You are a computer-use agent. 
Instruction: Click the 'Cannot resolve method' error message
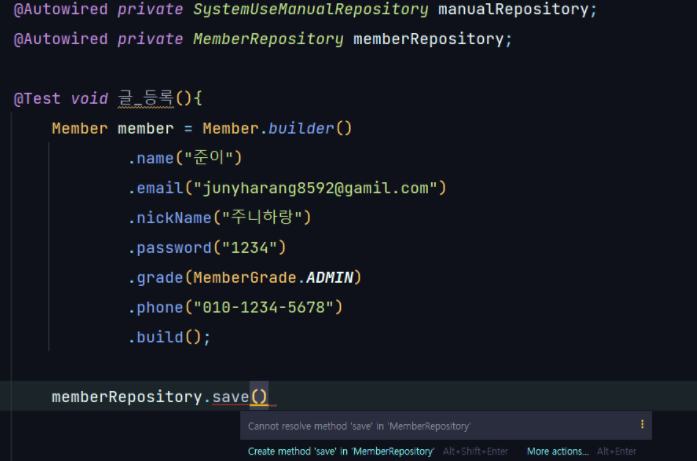click(x=359, y=426)
